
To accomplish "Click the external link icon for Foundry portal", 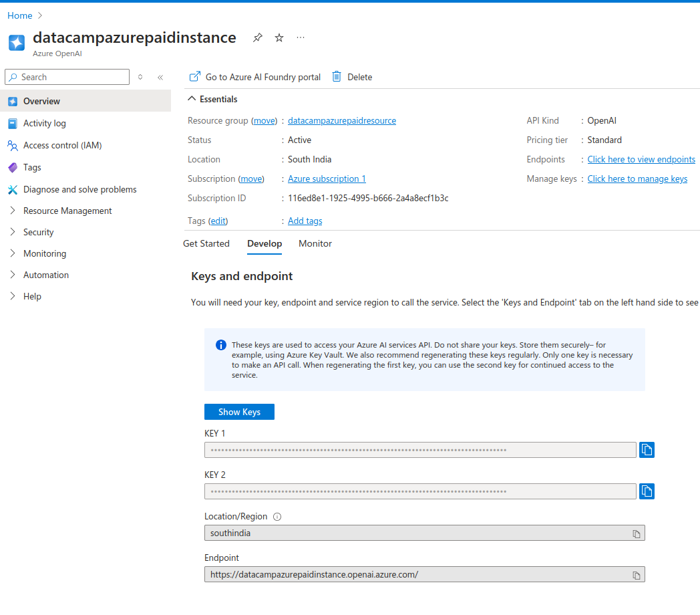I will click(x=195, y=76).
